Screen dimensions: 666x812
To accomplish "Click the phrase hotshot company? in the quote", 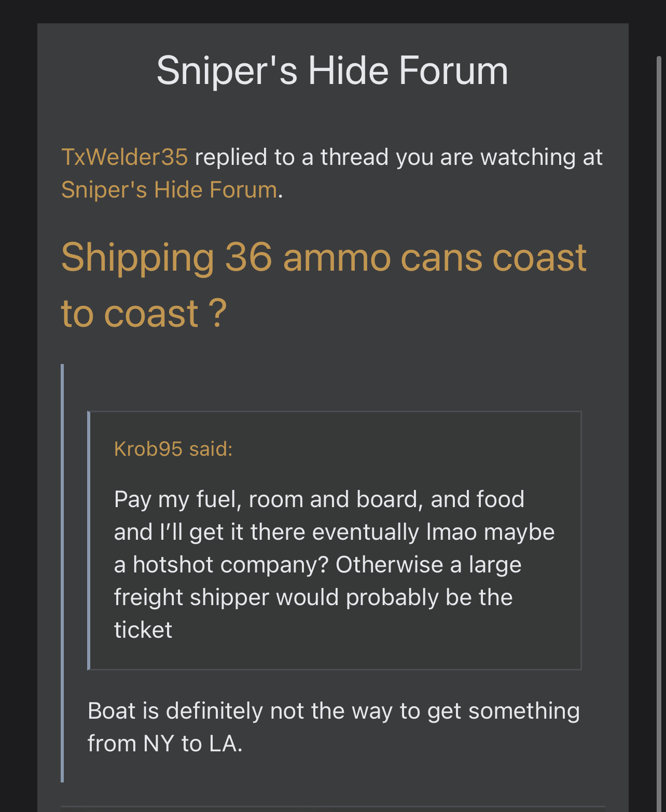I will click(x=231, y=565).
